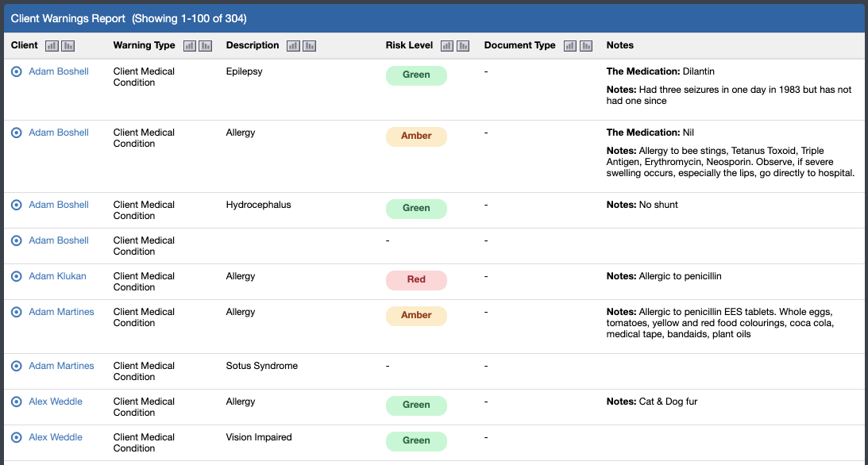Click the Amber badge on Adam Boshell's Allergy row
Screen dimensions: 868x465
point(416,136)
